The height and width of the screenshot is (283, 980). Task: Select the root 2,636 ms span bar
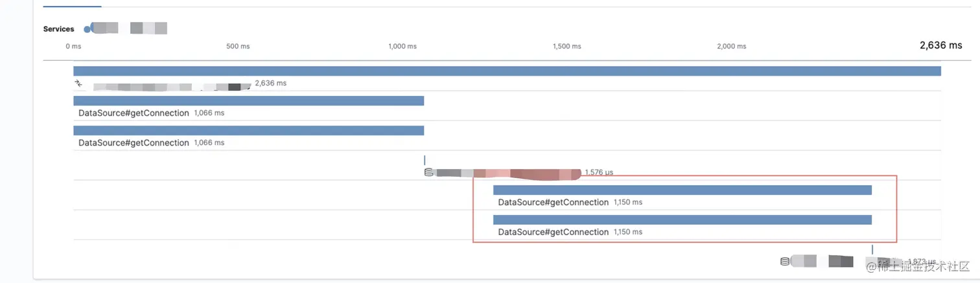click(x=507, y=71)
